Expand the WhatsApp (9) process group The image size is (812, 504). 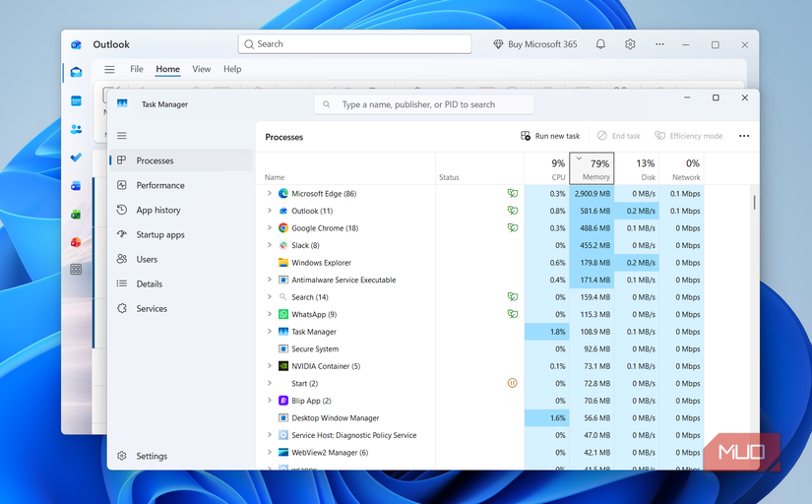click(270, 314)
